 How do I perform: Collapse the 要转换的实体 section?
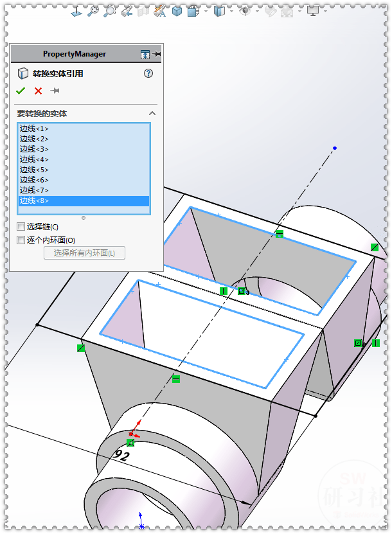(x=152, y=113)
